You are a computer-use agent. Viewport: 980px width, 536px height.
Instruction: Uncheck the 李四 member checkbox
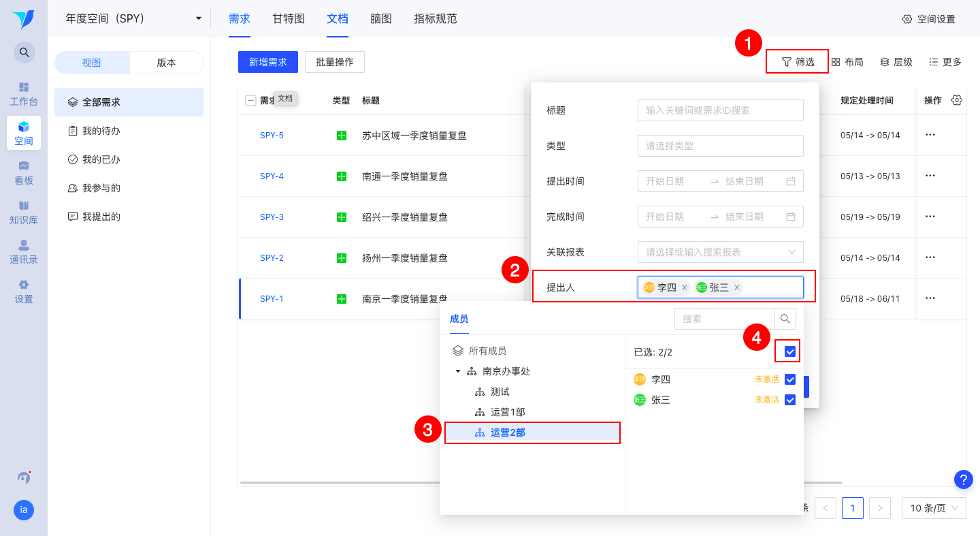click(x=790, y=379)
